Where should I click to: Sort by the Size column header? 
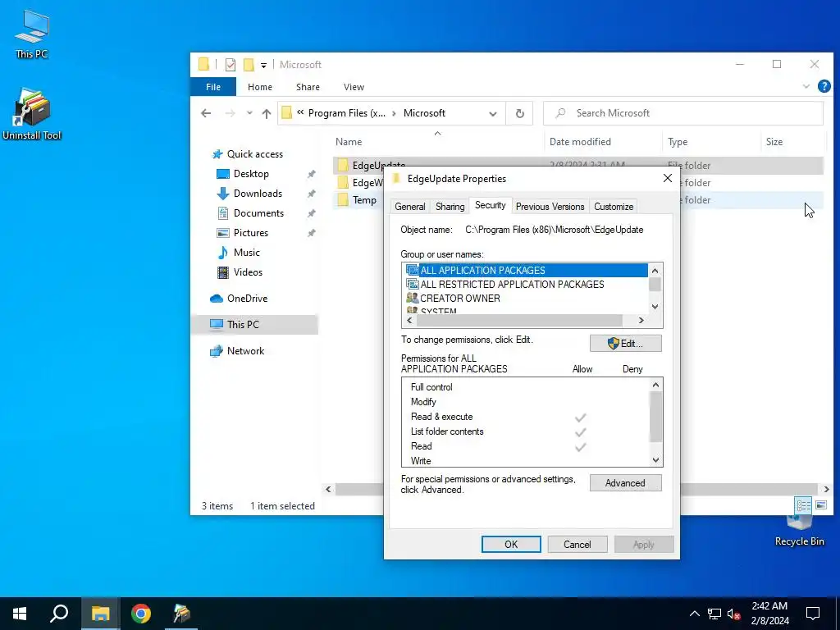pyautogui.click(x=774, y=142)
